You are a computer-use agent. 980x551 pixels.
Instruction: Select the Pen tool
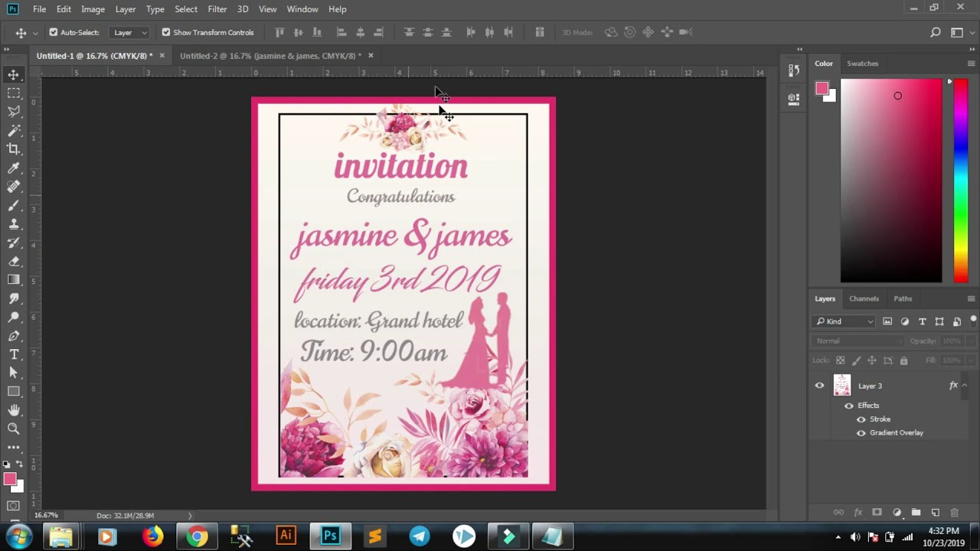(x=14, y=336)
